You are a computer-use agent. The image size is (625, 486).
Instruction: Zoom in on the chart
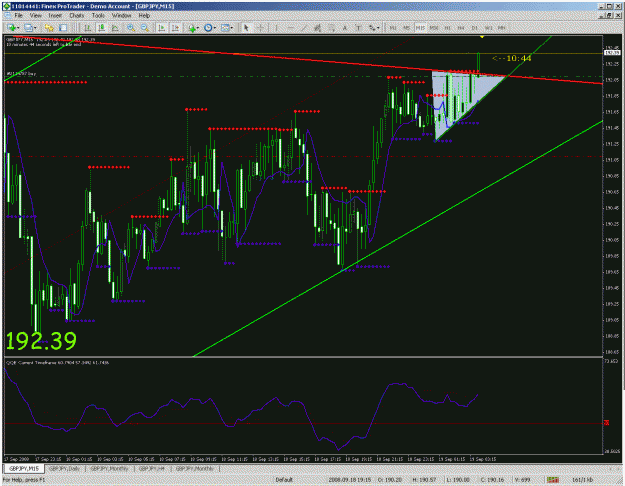coord(131,28)
